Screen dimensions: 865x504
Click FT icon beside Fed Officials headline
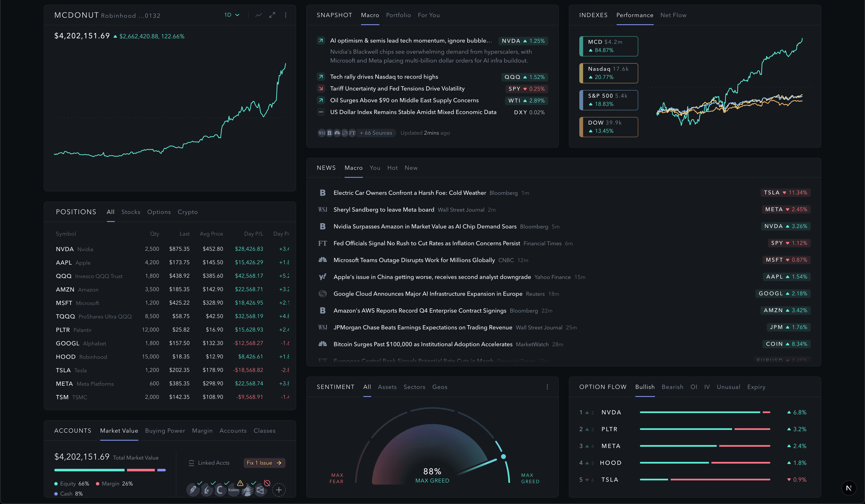[323, 243]
